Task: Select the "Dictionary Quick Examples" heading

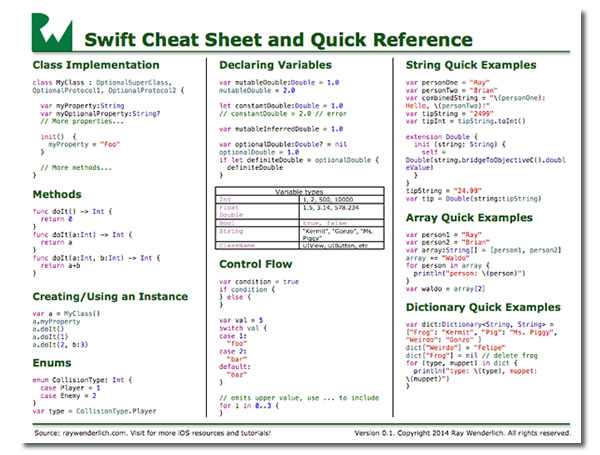Action: point(483,307)
